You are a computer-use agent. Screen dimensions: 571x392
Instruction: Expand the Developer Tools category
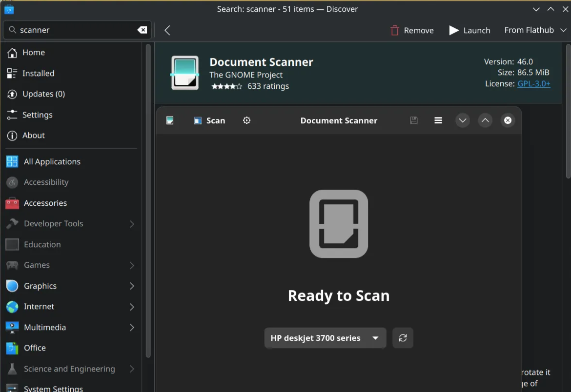click(132, 224)
